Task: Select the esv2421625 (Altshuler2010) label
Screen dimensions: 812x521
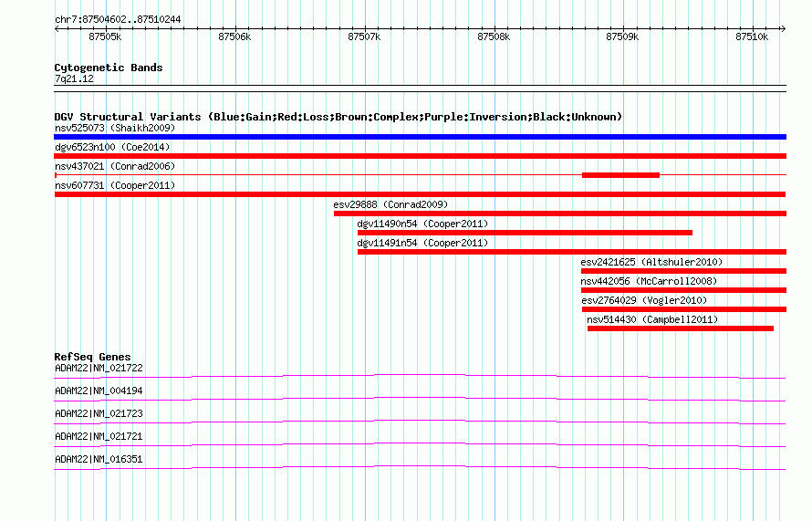Action: tap(651, 262)
